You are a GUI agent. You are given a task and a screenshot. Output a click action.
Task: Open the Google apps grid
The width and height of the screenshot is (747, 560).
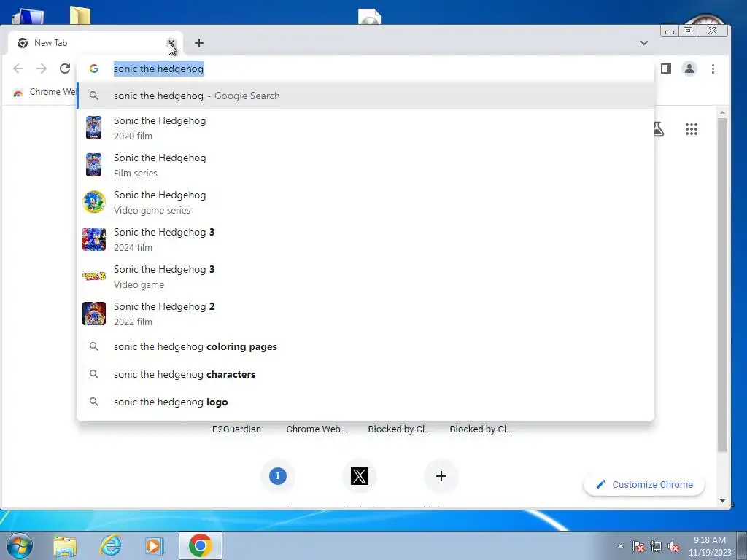coord(692,129)
